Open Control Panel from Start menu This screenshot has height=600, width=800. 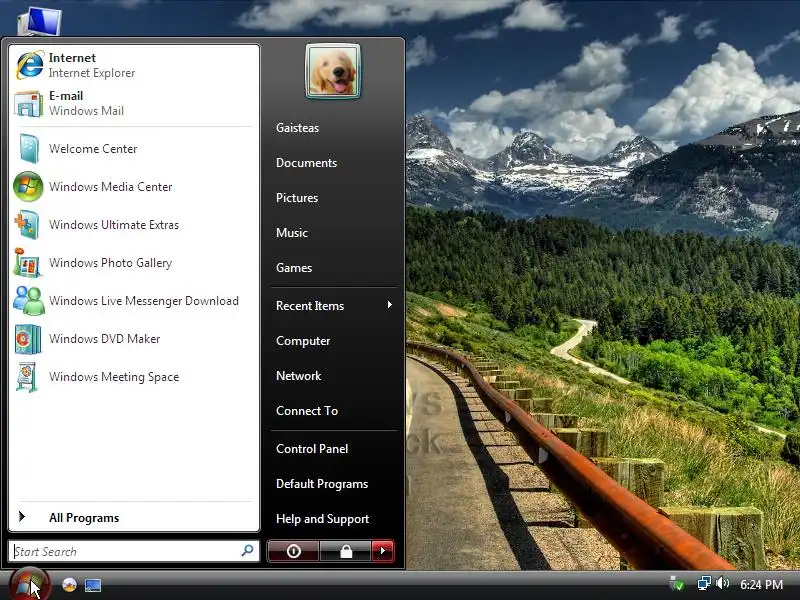click(312, 449)
